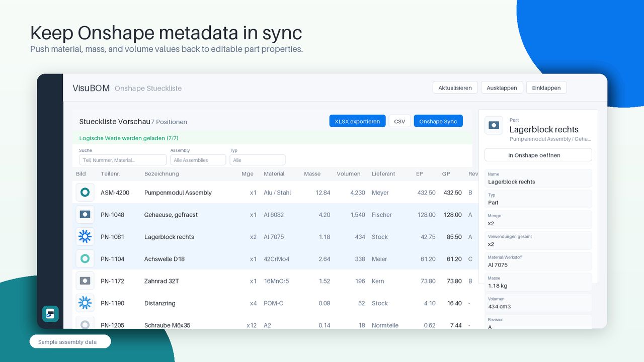The image size is (644, 362).
Task: Click Distanzring designation
Action: [159, 303]
